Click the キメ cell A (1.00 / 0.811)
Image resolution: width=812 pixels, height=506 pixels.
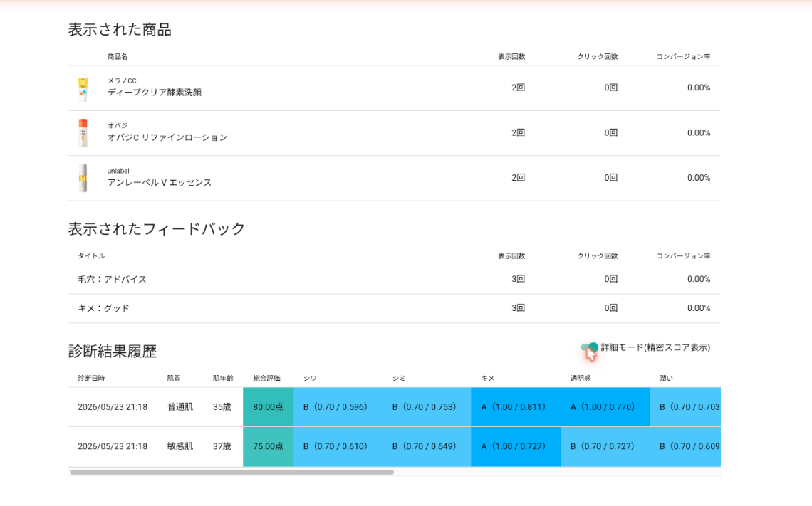click(516, 407)
